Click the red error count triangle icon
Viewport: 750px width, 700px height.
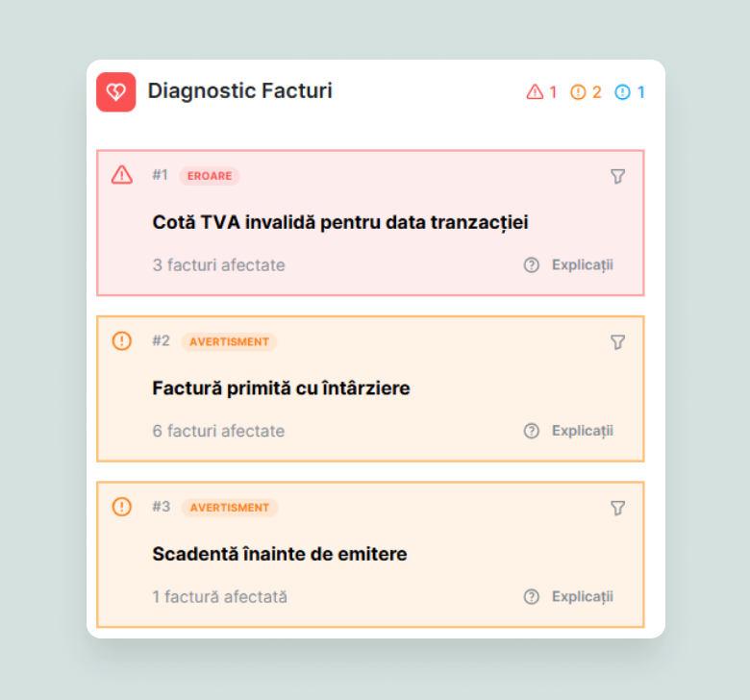pos(536,92)
